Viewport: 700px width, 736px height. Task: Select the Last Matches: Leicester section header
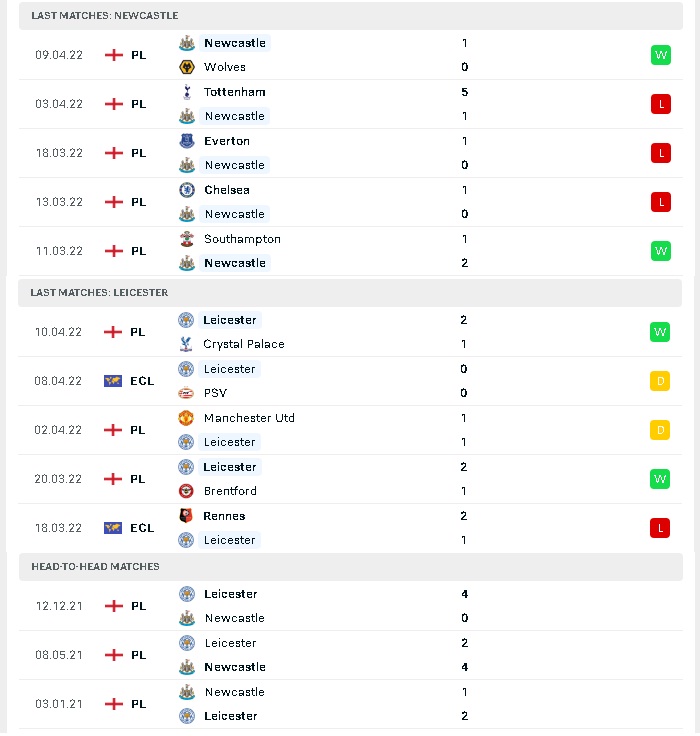coord(350,293)
